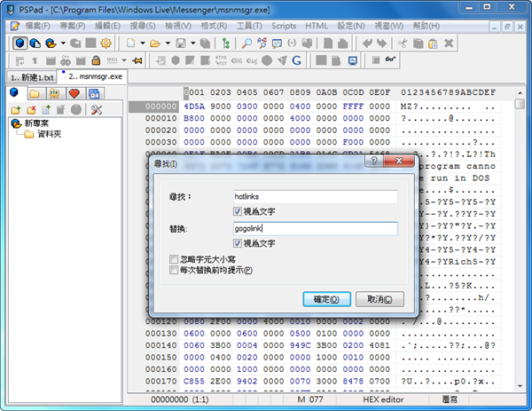Click the add file to project icon
The height and width of the screenshot is (411, 532).
coord(46,110)
